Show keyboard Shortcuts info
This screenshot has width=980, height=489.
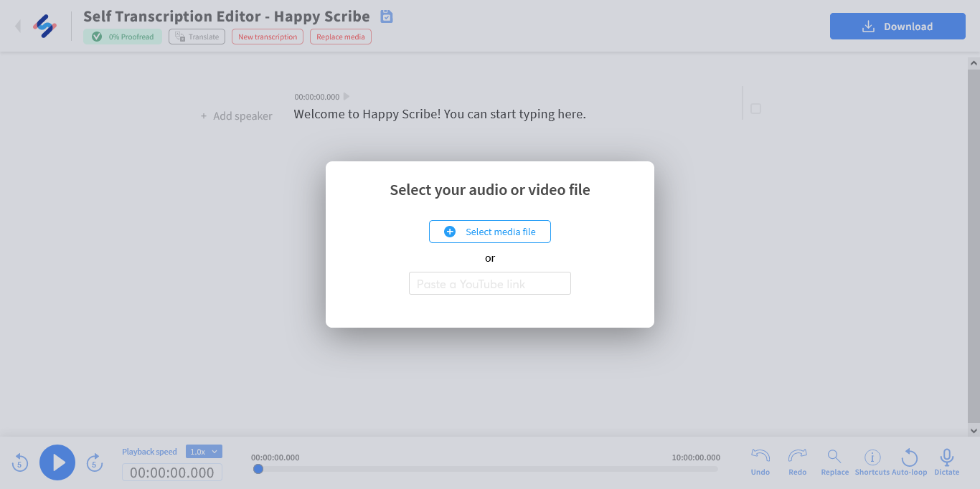click(872, 462)
